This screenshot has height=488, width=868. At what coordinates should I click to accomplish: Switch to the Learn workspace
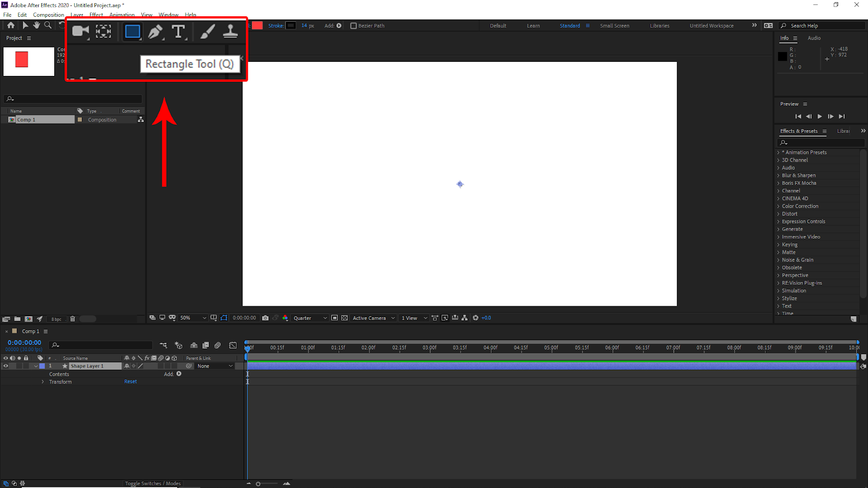(533, 25)
